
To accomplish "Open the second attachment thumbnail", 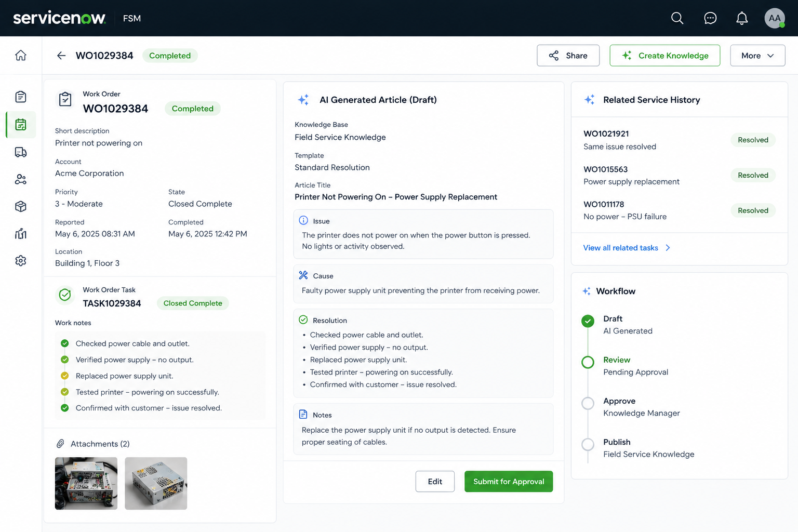I will (156, 483).
